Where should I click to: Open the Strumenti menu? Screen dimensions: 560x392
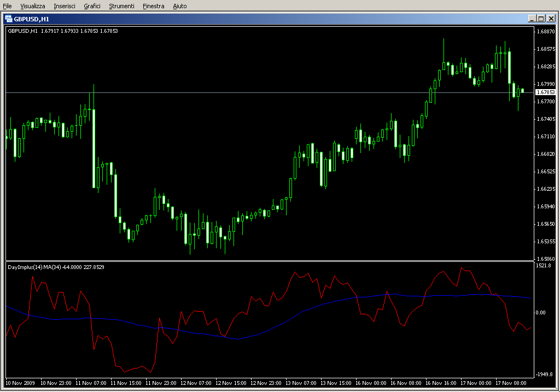tap(121, 6)
